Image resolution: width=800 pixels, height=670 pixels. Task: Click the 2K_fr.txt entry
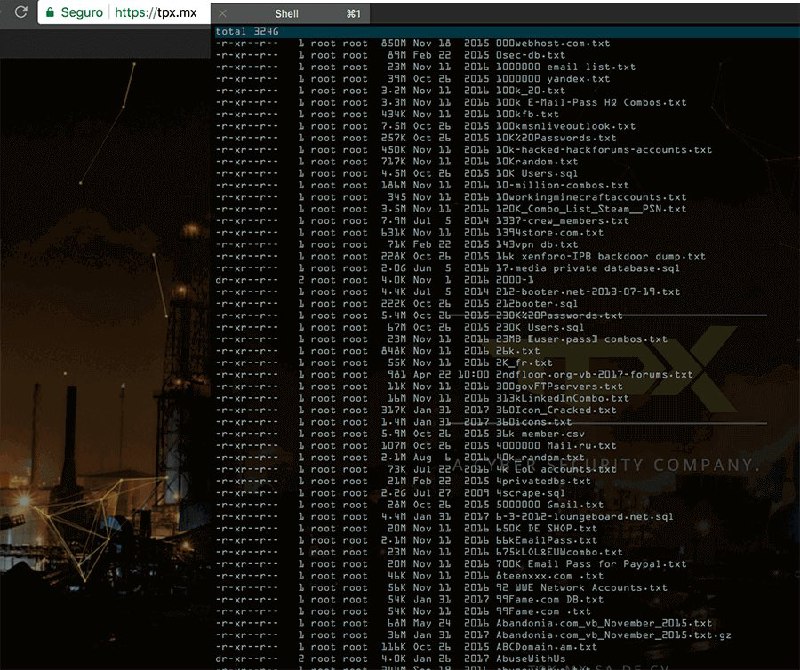(524, 363)
